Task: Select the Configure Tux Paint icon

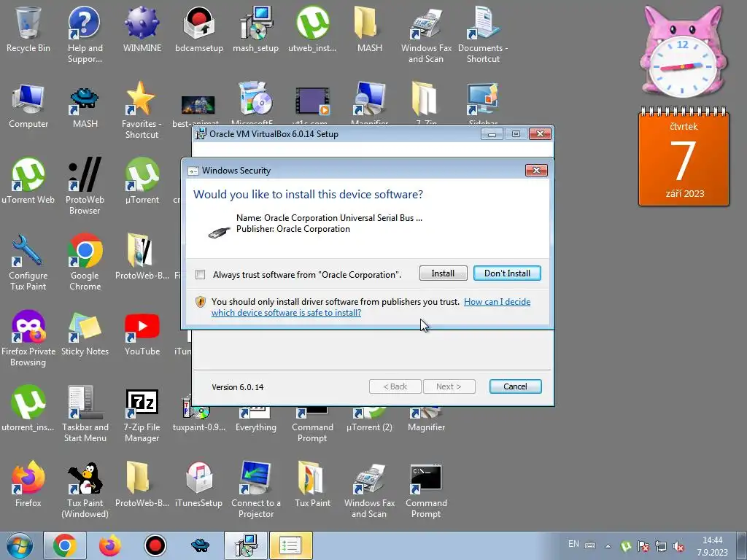Action: point(28,262)
